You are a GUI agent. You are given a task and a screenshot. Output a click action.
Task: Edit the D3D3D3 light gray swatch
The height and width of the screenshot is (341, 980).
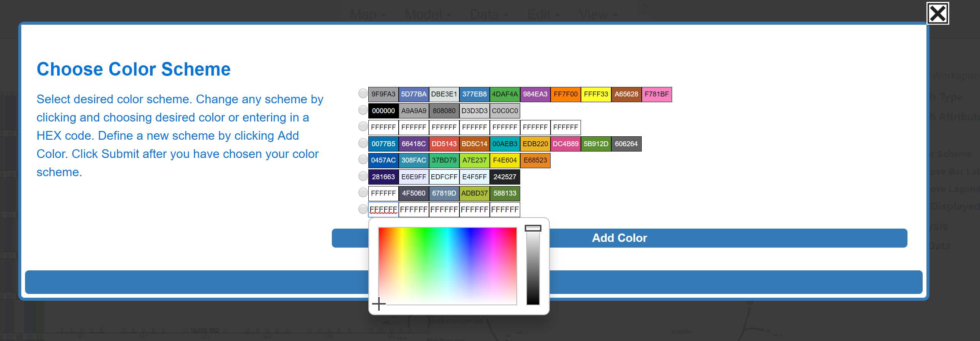[474, 111]
